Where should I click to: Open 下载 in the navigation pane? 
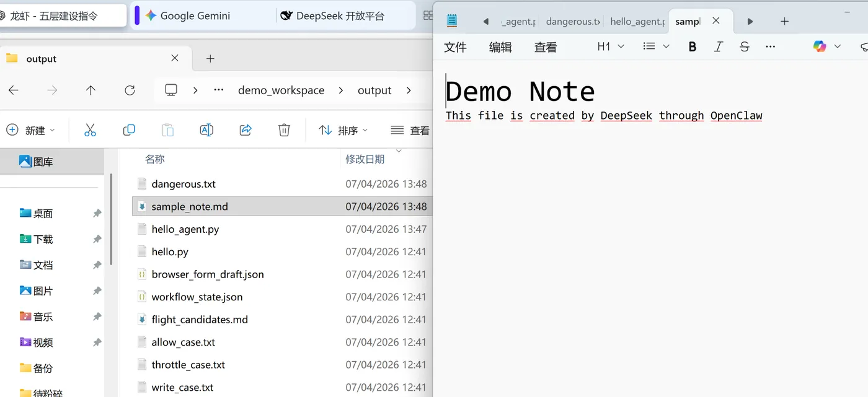pos(42,239)
